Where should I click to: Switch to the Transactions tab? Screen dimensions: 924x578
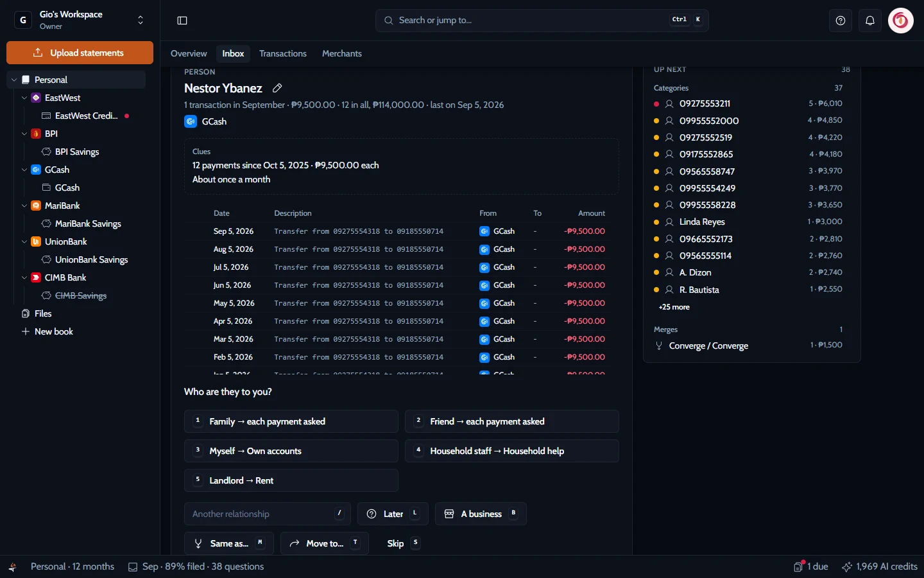(283, 53)
